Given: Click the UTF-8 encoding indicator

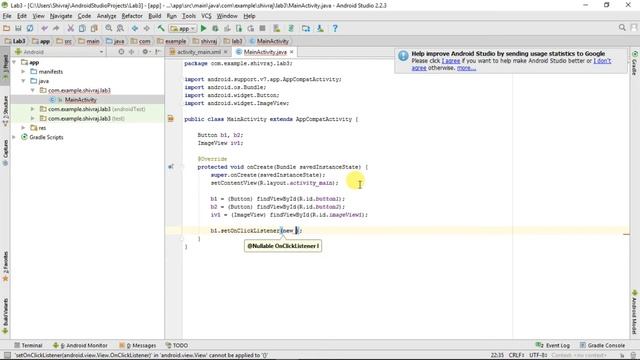Looking at the screenshot, I should click(538, 355).
